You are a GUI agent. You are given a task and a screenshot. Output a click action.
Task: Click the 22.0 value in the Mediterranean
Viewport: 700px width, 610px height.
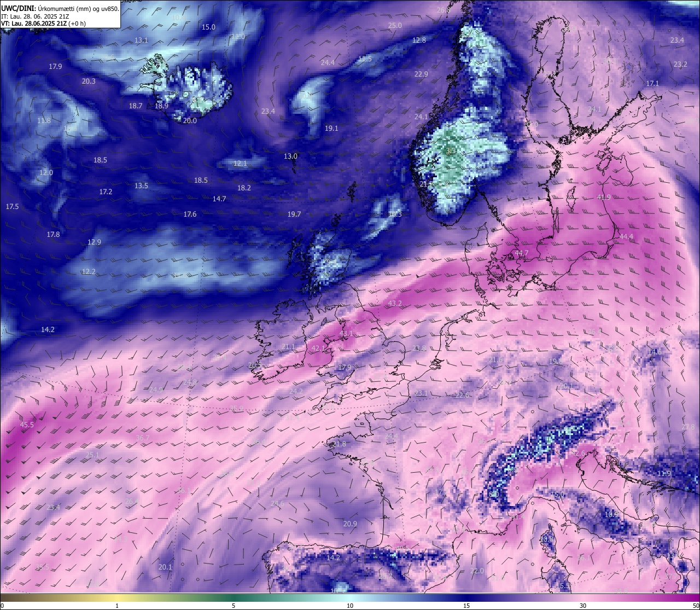(x=477, y=571)
